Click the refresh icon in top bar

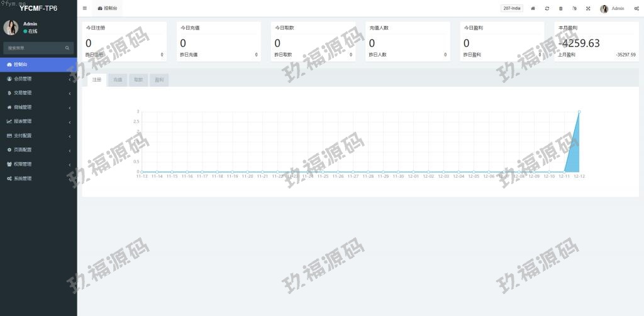tap(547, 8)
